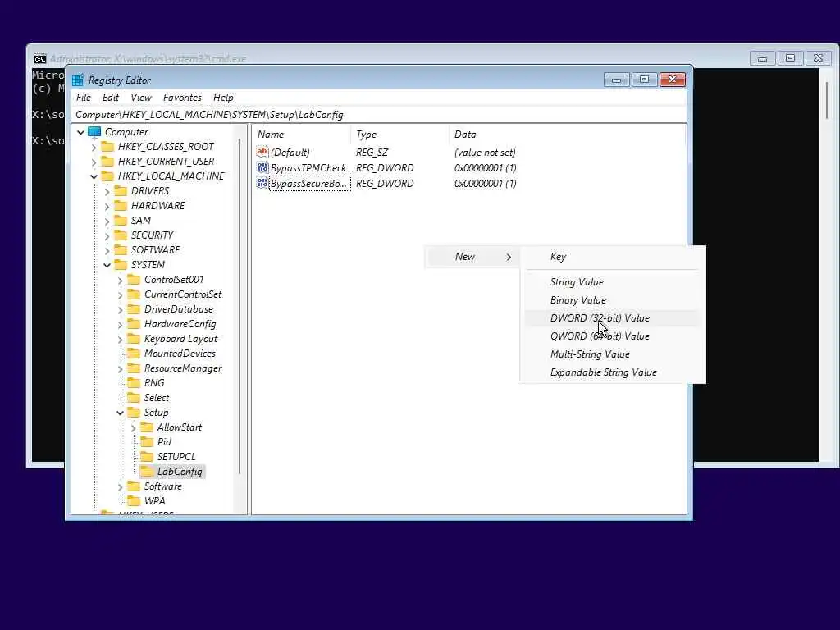
Task: Choose Expandable String Value from submenu
Action: 610,372
